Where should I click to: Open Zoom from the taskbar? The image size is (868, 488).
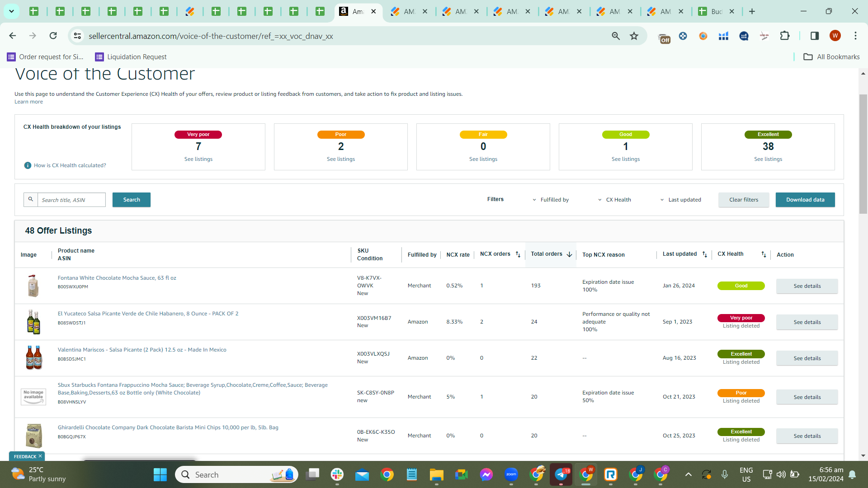[511, 474]
